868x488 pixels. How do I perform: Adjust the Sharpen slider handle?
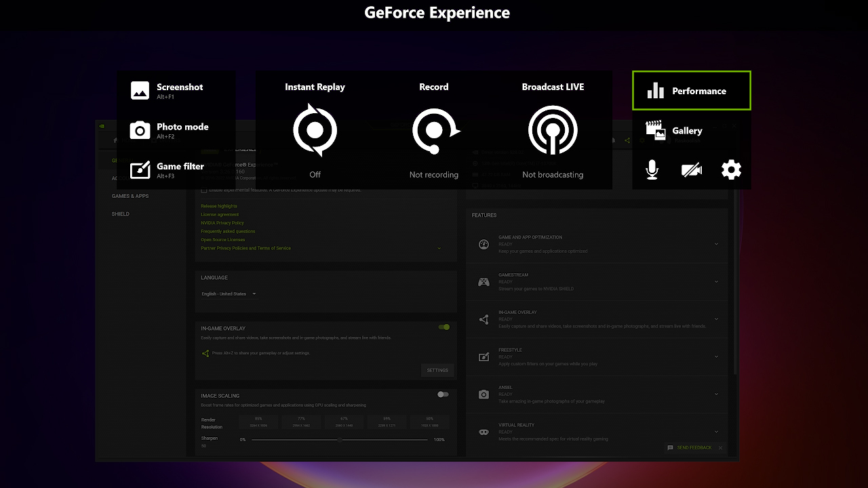coord(340,440)
